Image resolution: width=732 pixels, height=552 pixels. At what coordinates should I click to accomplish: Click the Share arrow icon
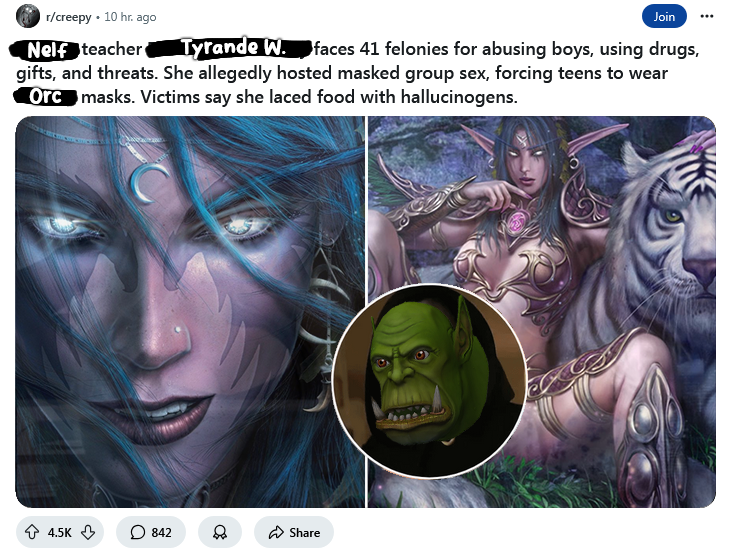click(276, 532)
